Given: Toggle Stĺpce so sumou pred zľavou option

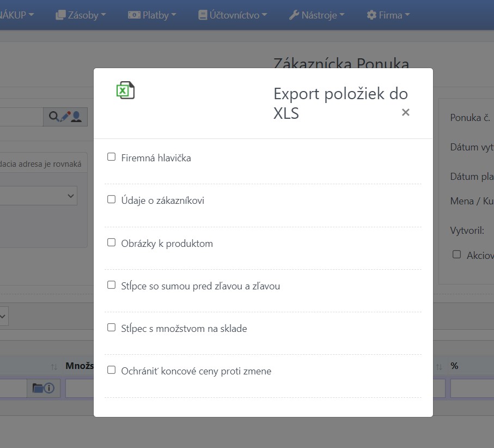Looking at the screenshot, I should (x=111, y=285).
